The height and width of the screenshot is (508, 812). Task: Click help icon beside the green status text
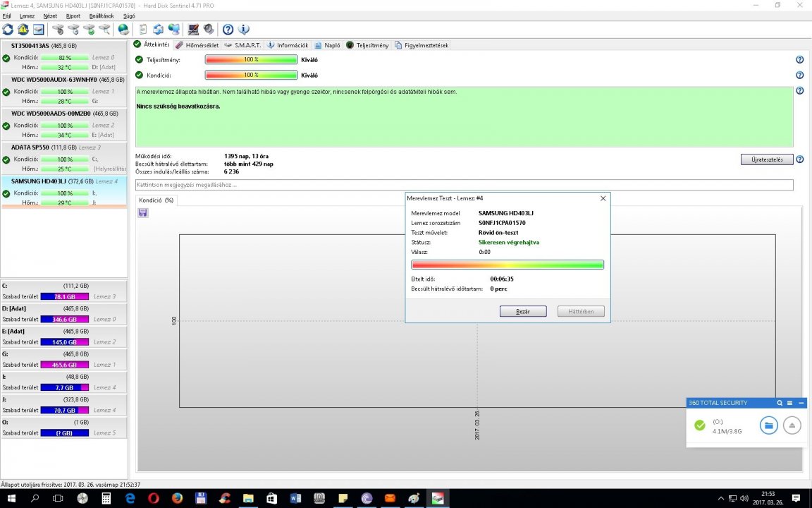coord(799,91)
